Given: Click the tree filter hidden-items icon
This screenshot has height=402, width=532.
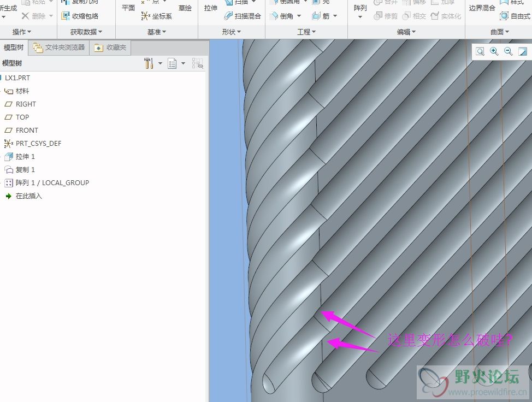Looking at the screenshot, I should pyautogui.click(x=198, y=63).
